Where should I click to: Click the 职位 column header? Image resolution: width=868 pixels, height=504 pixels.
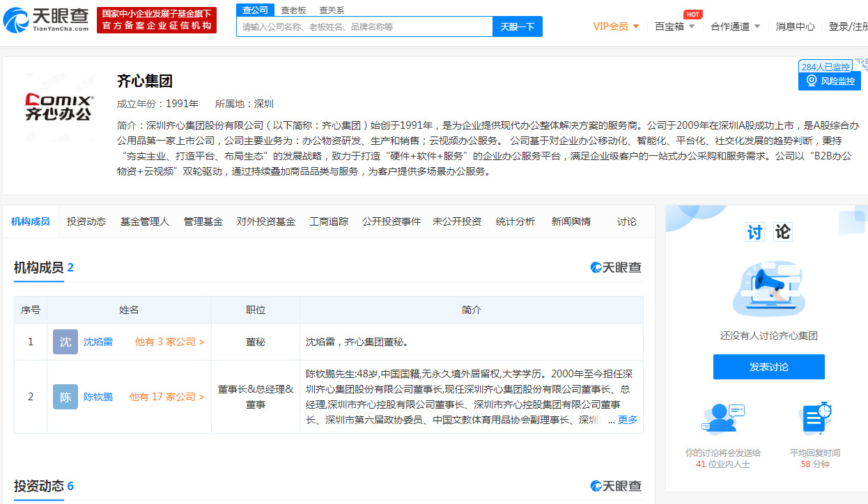pyautogui.click(x=256, y=310)
